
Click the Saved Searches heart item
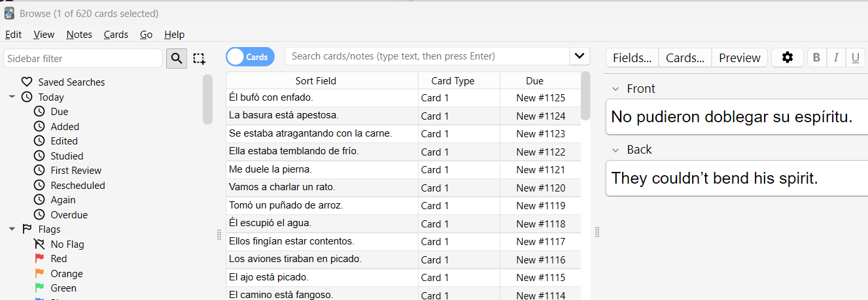71,82
